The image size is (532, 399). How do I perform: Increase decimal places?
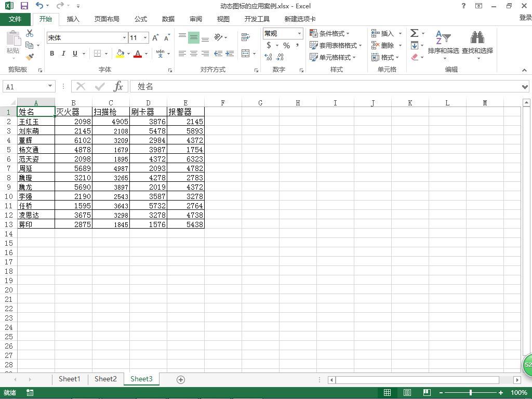268,57
